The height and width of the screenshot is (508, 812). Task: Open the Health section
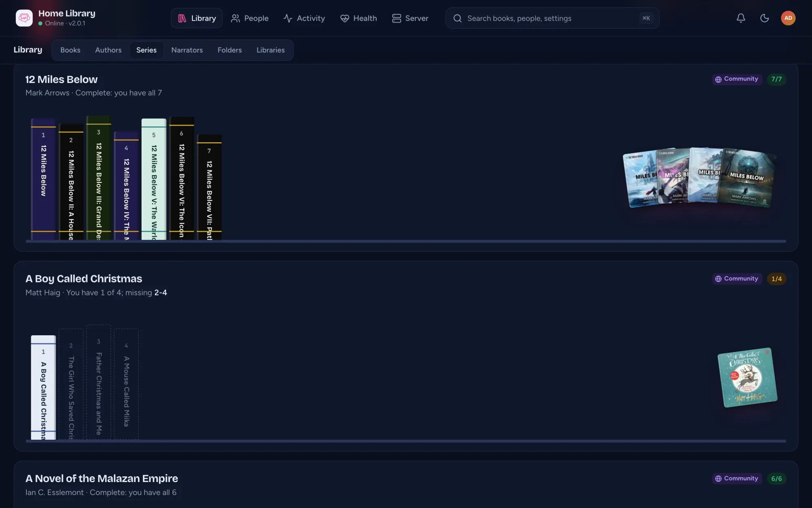click(358, 18)
